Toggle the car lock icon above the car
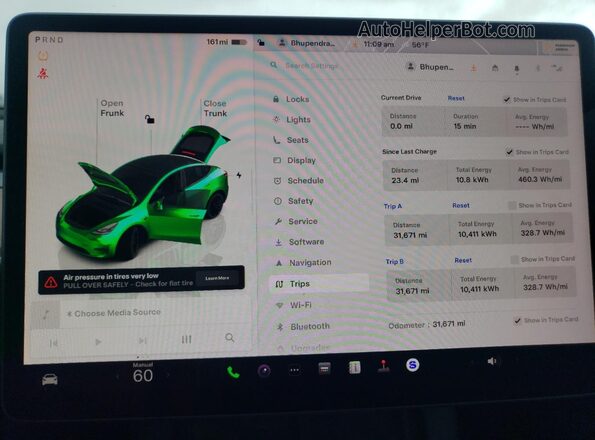Screen dimensions: 595x440 pos(150,119)
